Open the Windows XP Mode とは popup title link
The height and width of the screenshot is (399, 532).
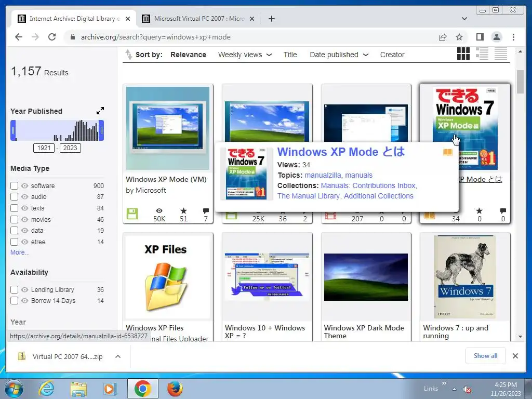341,152
